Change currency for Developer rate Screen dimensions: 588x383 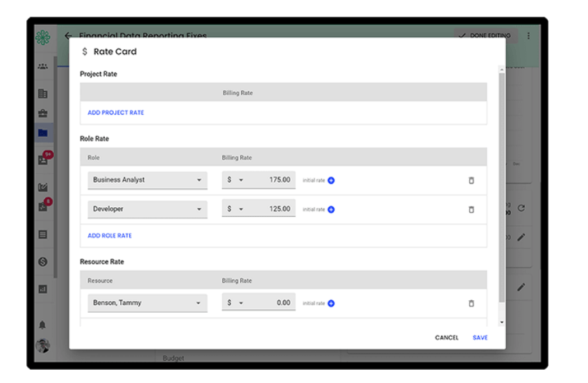pos(235,209)
